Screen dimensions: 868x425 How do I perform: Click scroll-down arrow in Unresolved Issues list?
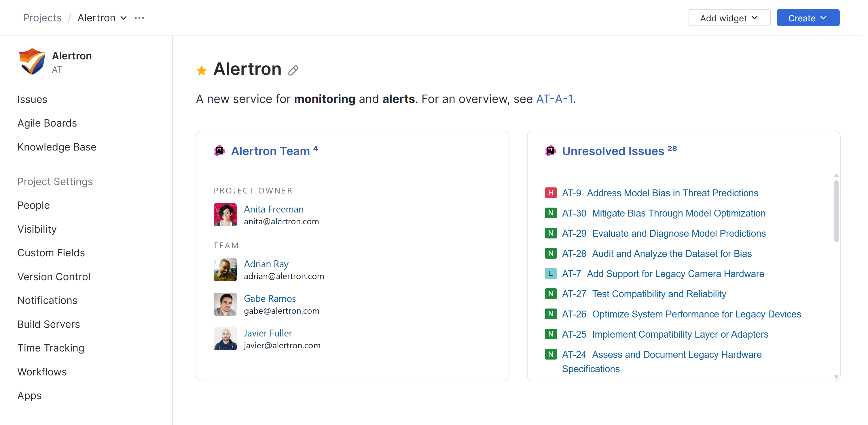836,377
